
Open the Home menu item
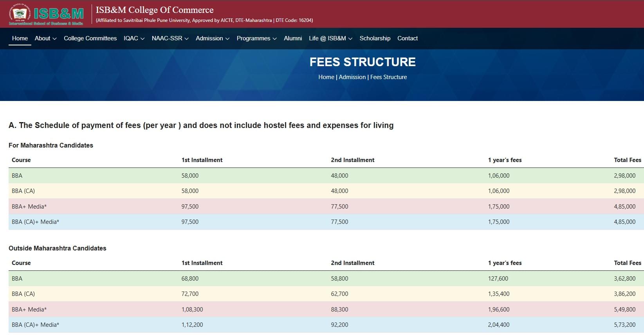pyautogui.click(x=20, y=38)
